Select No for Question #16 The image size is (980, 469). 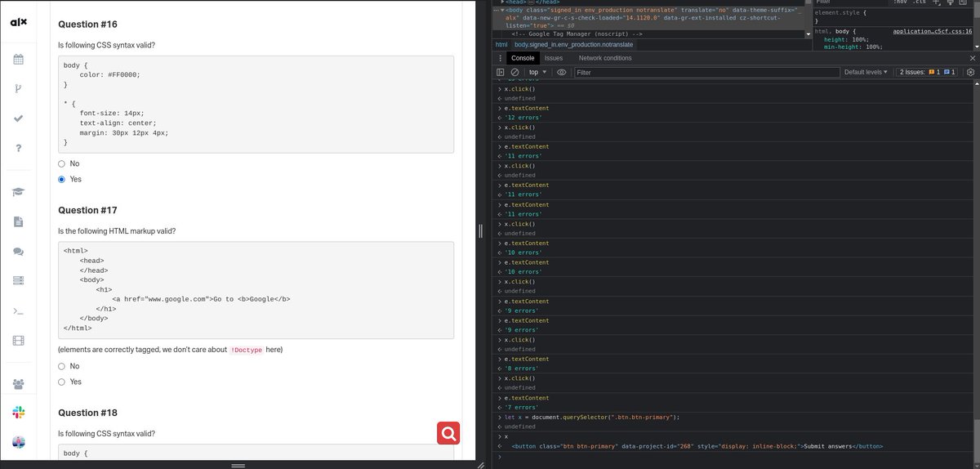pos(61,163)
